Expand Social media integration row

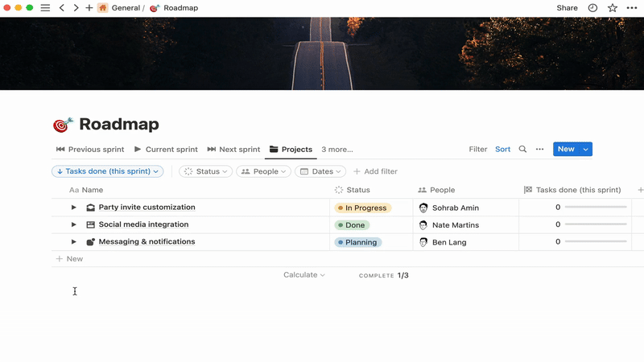(73, 224)
